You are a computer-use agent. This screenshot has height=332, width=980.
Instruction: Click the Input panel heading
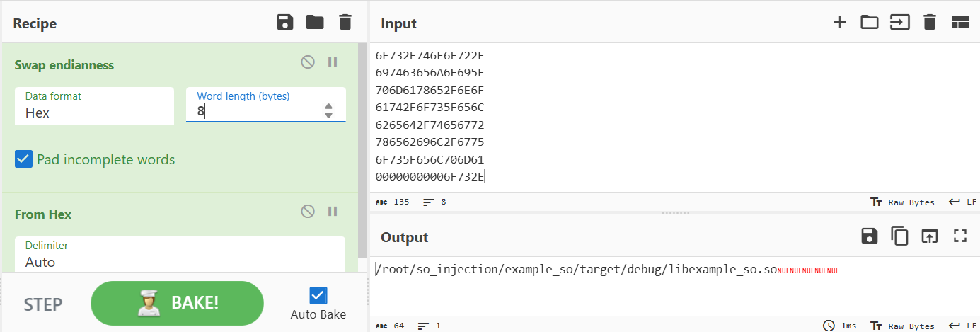398,23
